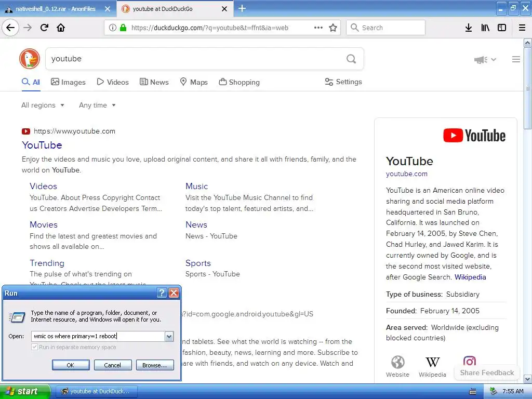Click OK in the Run dialog

pos(71,365)
